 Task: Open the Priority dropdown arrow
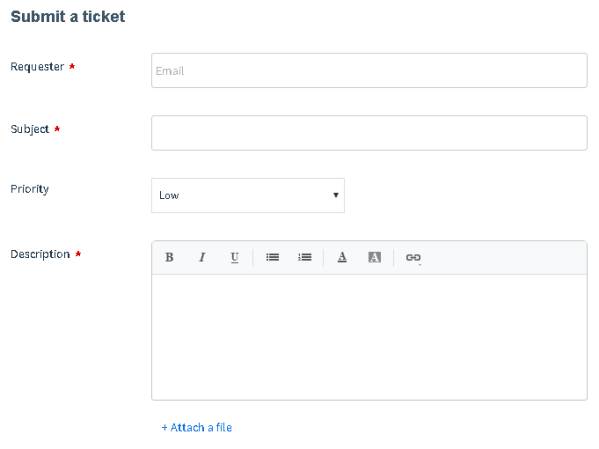(336, 195)
